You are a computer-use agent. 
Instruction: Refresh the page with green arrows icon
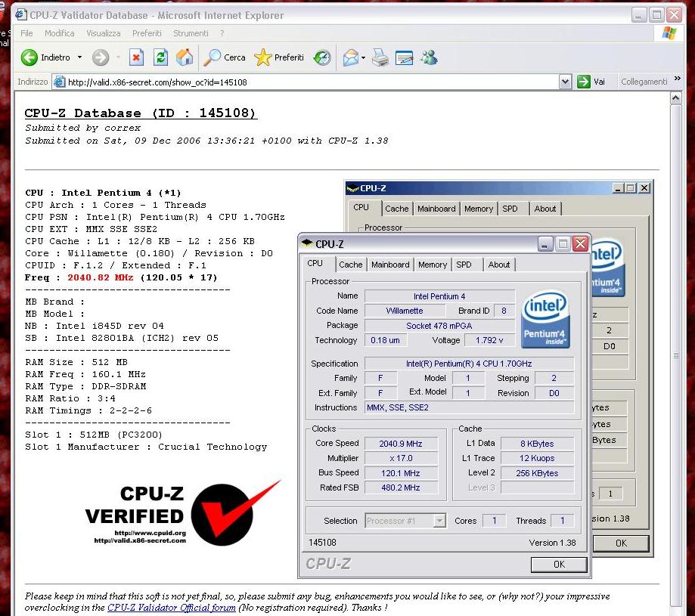point(160,57)
